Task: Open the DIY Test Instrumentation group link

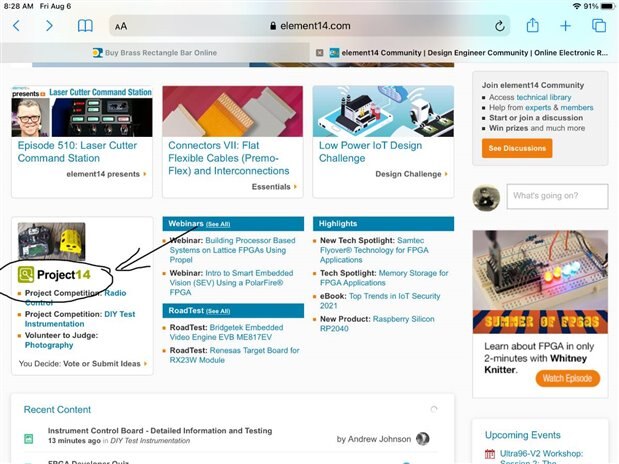Action: pos(150,441)
